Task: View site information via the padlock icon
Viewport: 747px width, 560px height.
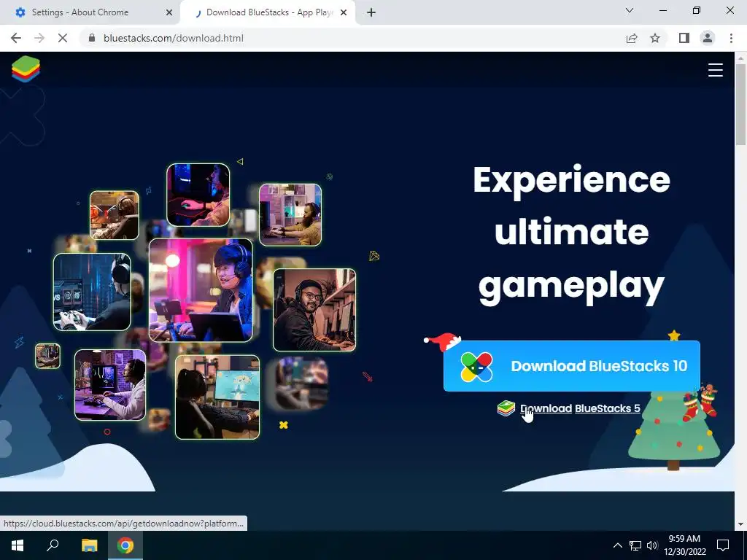Action: pyautogui.click(x=92, y=38)
